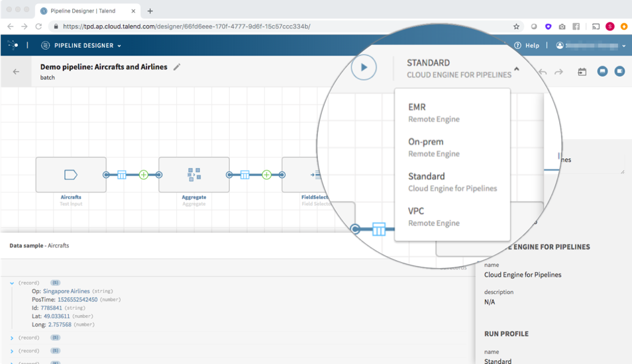Click the Talend logo icon

(x=13, y=45)
